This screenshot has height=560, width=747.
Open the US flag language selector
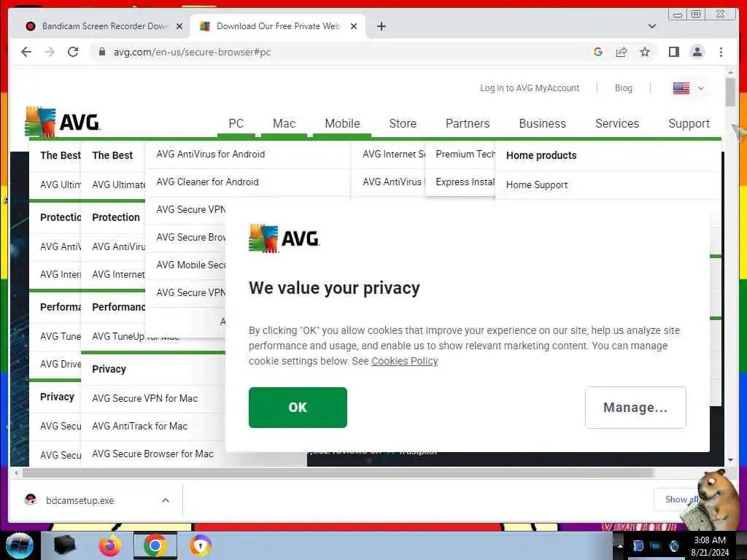tap(688, 88)
